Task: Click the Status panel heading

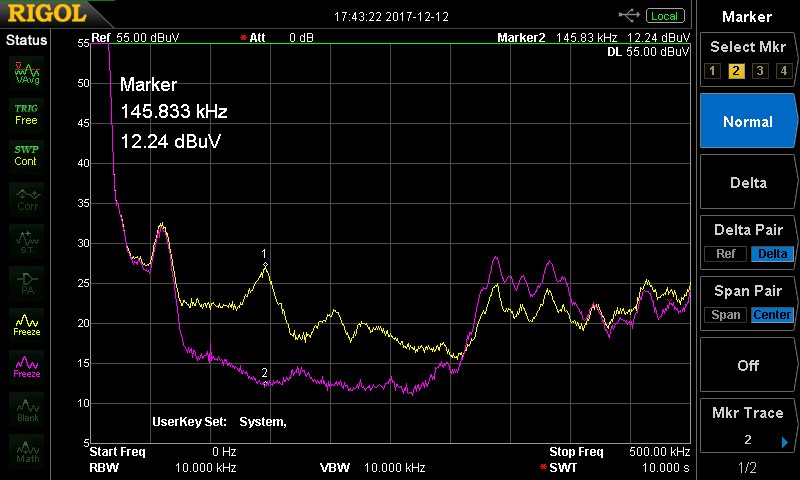Action: point(26,40)
